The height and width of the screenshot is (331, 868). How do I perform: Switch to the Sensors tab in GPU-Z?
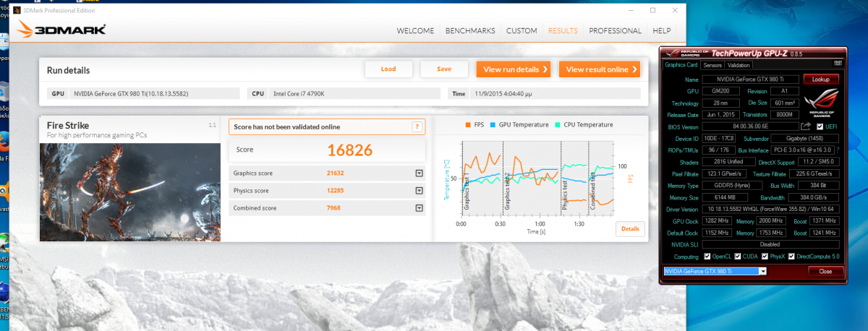(x=712, y=65)
